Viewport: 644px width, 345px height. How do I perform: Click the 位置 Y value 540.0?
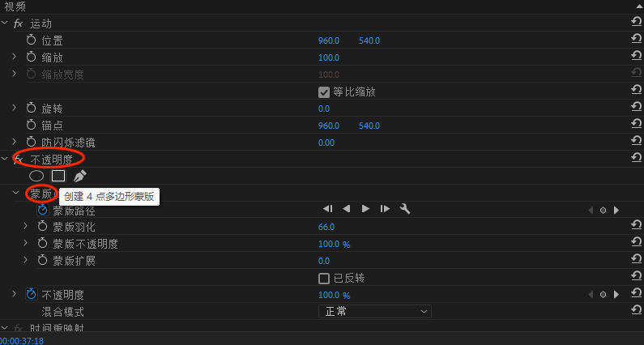tap(369, 40)
